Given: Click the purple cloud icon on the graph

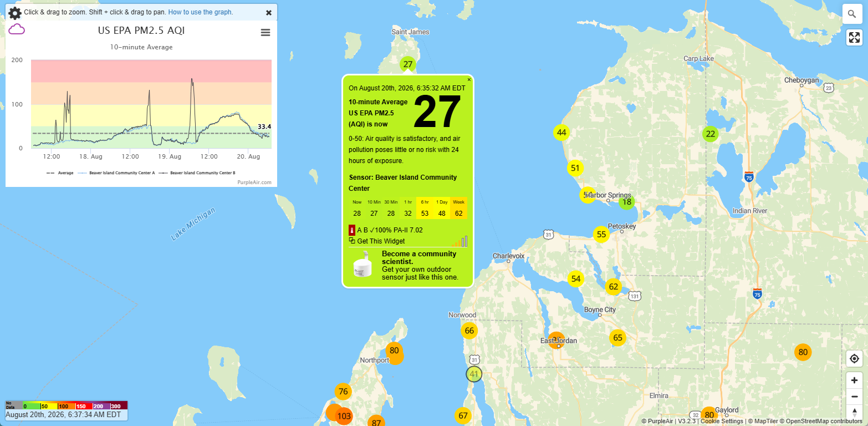Looking at the screenshot, I should [17, 29].
